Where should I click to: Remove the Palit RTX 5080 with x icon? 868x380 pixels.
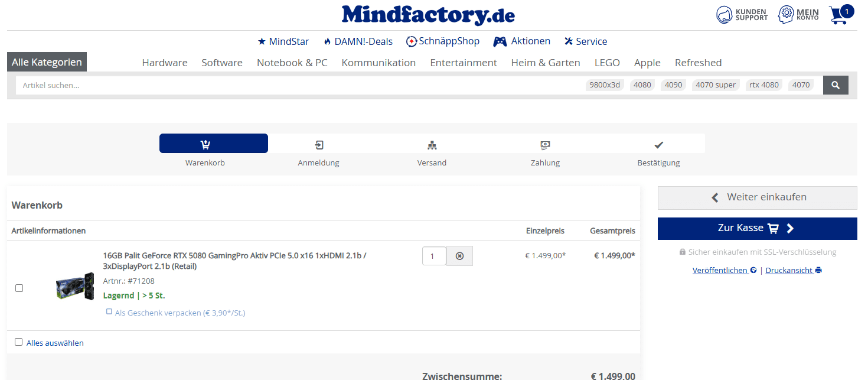[459, 256]
